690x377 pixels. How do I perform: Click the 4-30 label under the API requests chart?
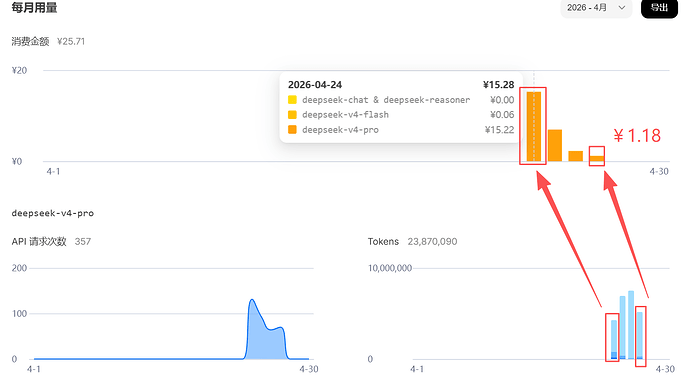(309, 369)
